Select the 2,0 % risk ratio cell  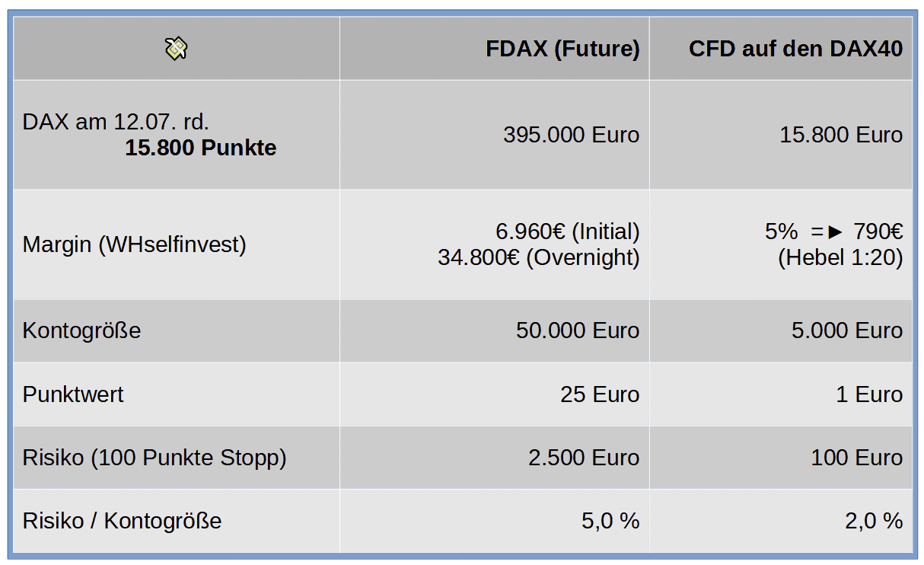(874, 521)
